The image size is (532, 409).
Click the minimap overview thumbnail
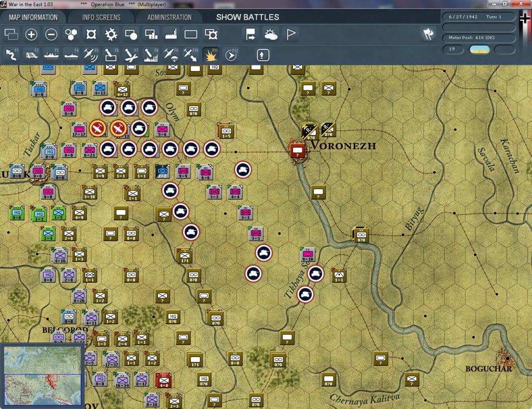43,375
